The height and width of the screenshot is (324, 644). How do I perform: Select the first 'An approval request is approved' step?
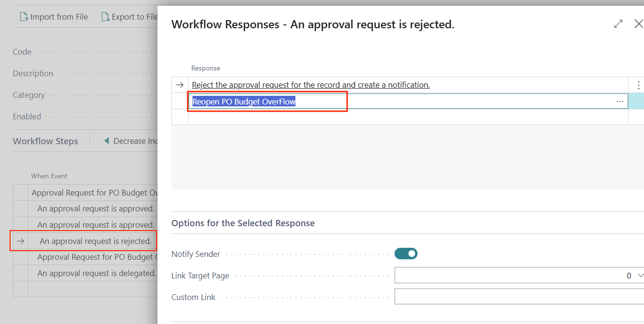click(96, 208)
